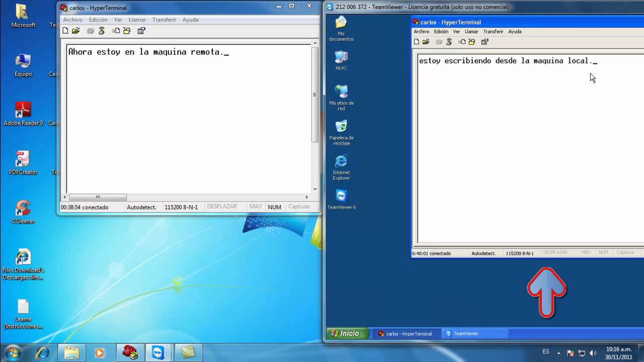Click HyperTerminal phone icon in Windows 7 taskbar
This screenshot has width=644, height=362.
[130, 352]
